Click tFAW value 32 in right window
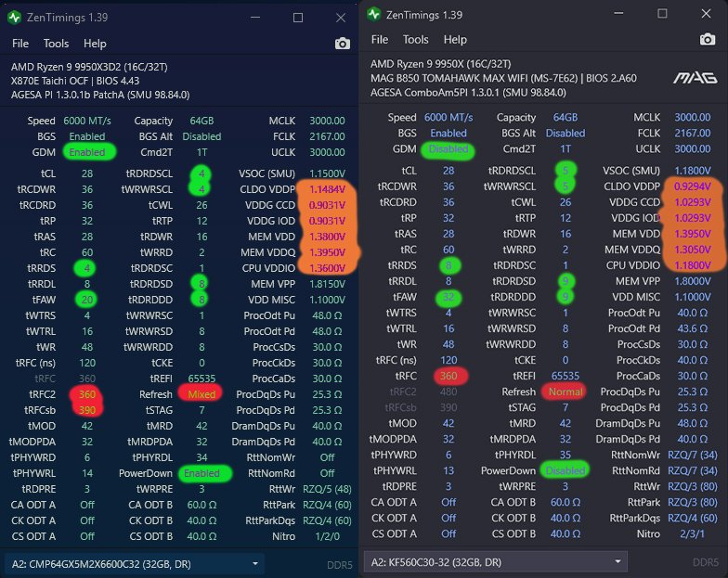Image resolution: width=728 pixels, height=578 pixels. click(448, 297)
